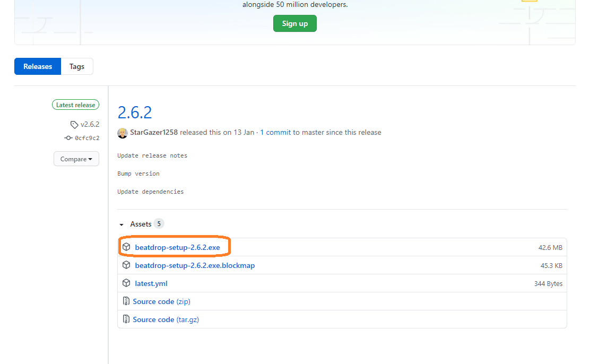Click the green Sign up button
The image size is (590, 364).
pos(294,23)
